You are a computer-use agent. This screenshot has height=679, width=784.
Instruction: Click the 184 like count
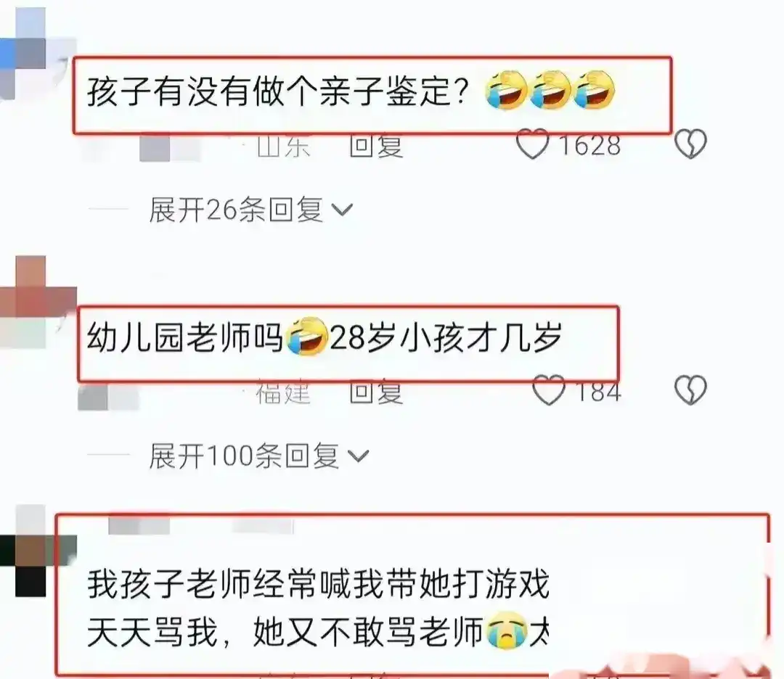[598, 391]
